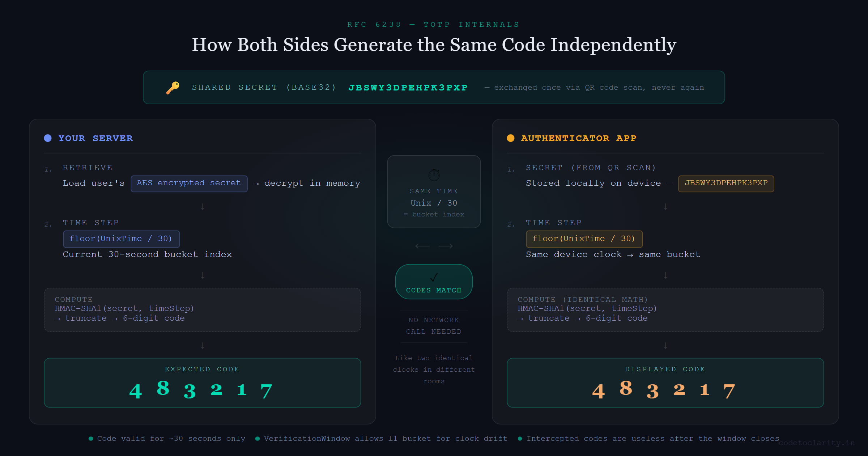The image size is (868, 456).
Task: Click the down arrow under RETRIEVE step
Action: (x=202, y=207)
